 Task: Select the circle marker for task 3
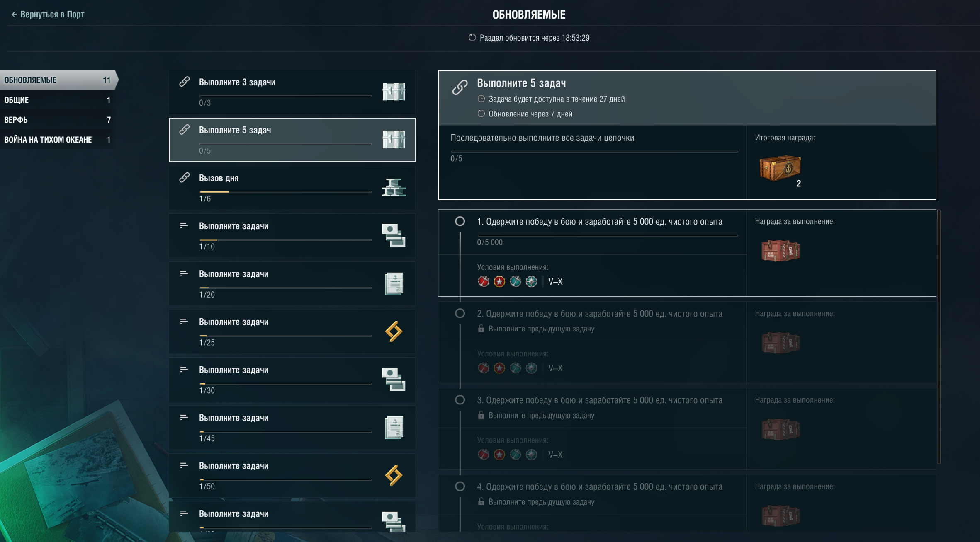[x=460, y=400]
